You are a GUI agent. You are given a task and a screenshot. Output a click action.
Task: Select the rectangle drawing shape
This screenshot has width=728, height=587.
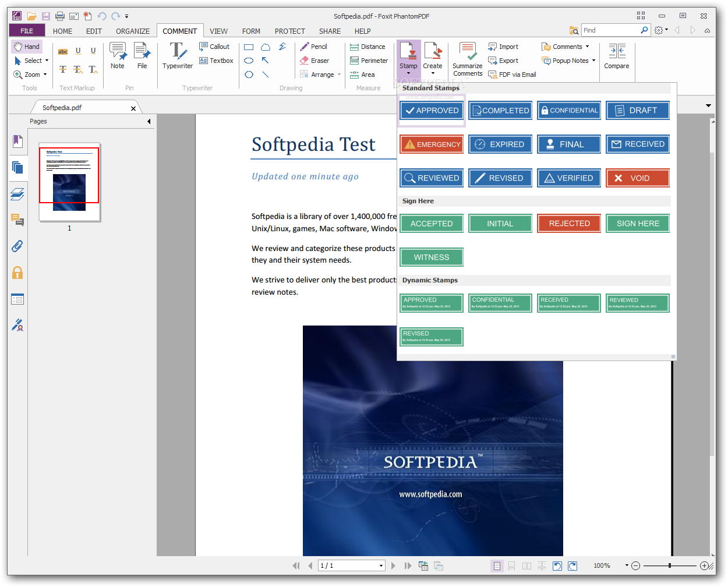(249, 47)
